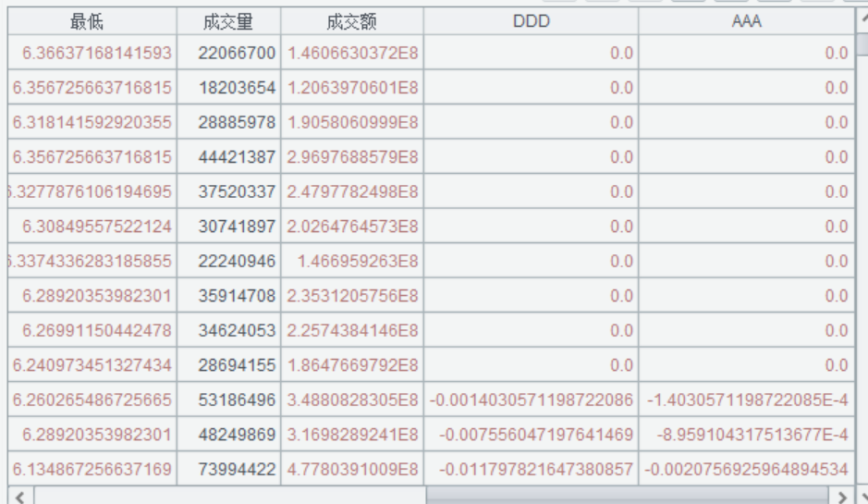Select cell 1.8647669792E8
The image size is (868, 504).
(x=352, y=365)
